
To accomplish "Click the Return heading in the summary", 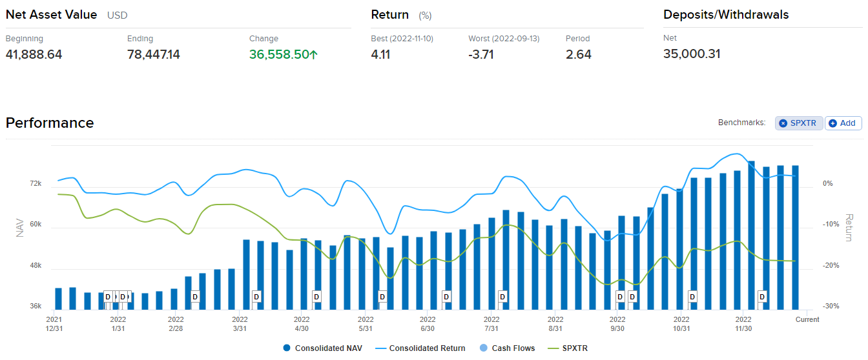I will (x=390, y=14).
